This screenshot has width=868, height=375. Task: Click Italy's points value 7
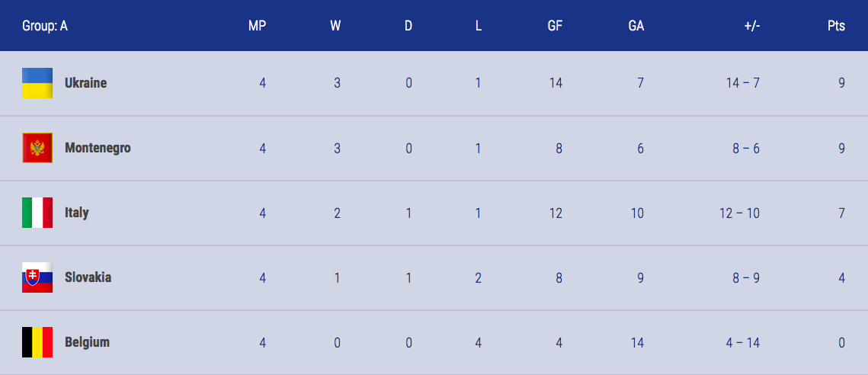(841, 213)
